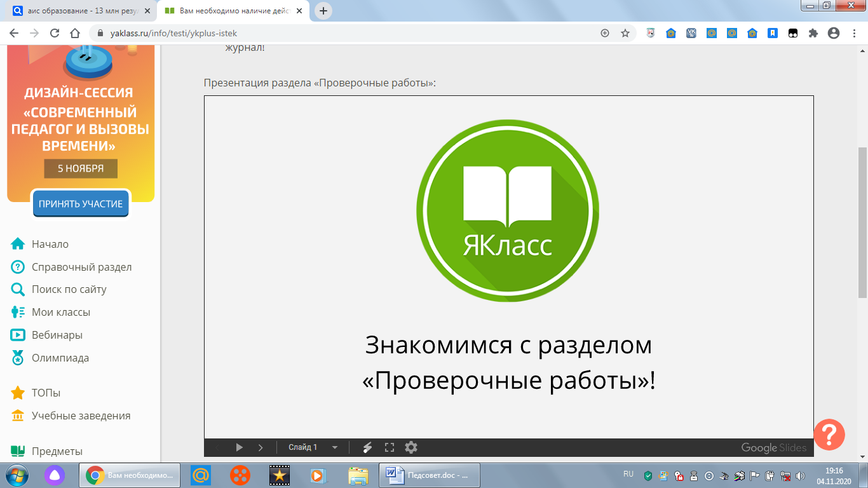Click the Google Slides logo
This screenshot has height=488, width=868.
[774, 448]
